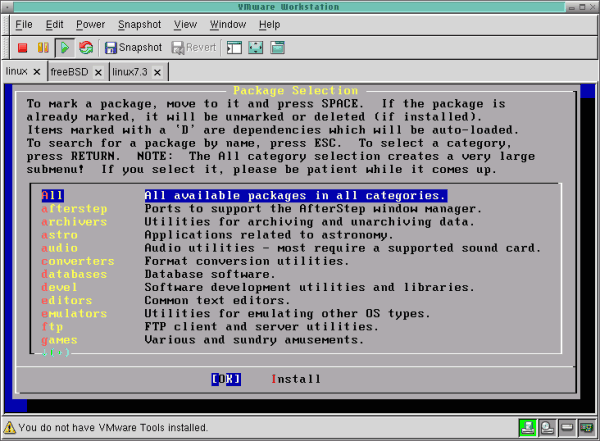This screenshot has width=600, height=441.
Task: Maximize the VMware Workstation window
Action: (582, 7)
